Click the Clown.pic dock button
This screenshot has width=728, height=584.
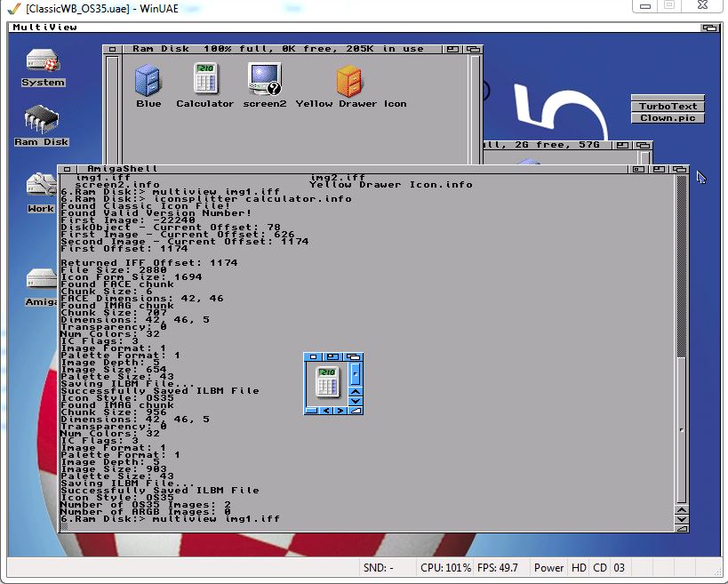tap(668, 117)
